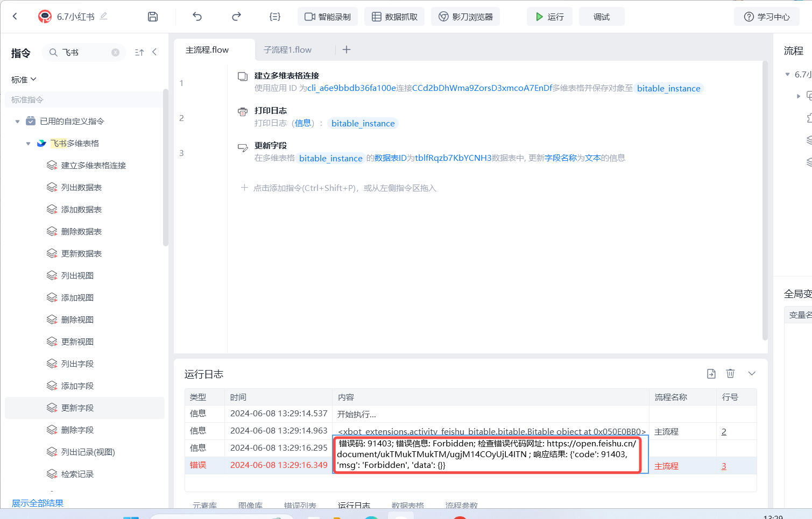Select 添加字段 command in list
This screenshot has width=812, height=519.
click(77, 386)
